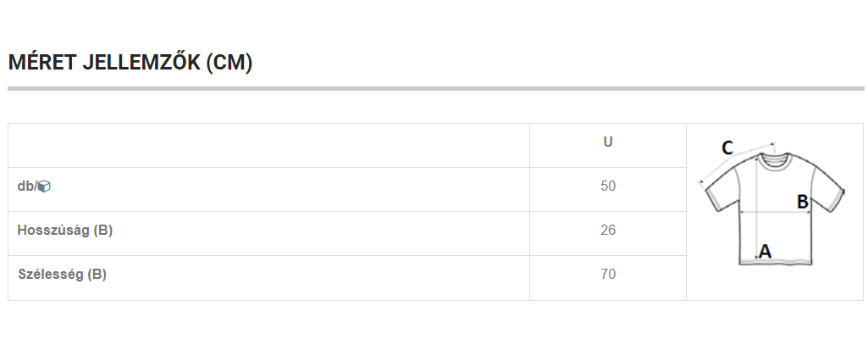The image size is (868, 356).
Task: Click the box icon next to db/
Action: pyautogui.click(x=44, y=186)
